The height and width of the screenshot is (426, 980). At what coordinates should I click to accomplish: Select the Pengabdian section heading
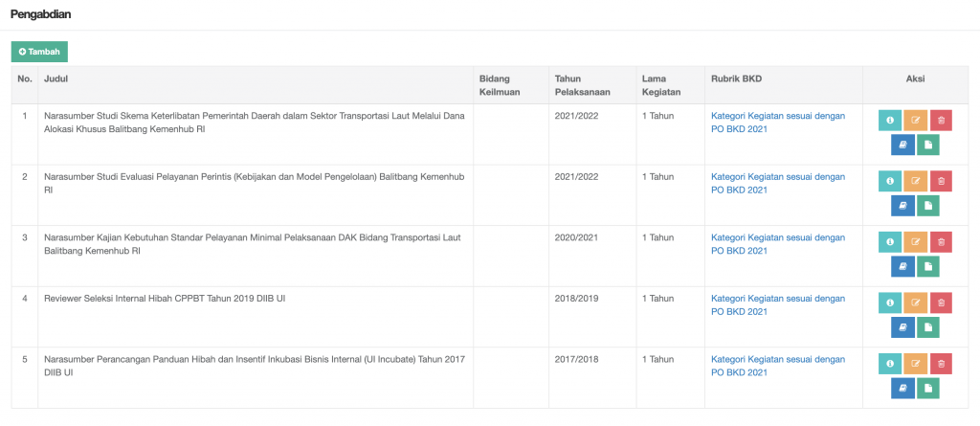pyautogui.click(x=40, y=14)
